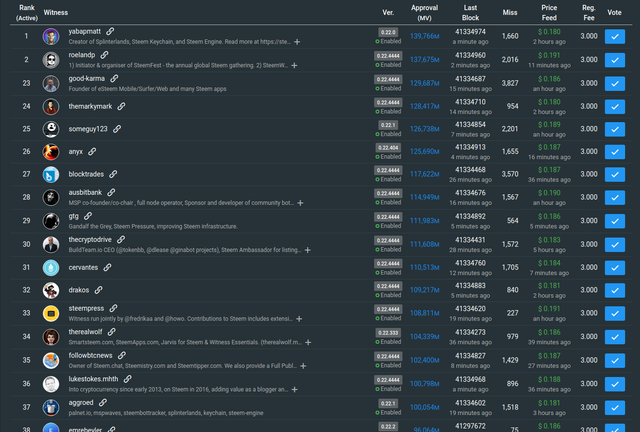Screen dimensions: 640x432
Task: Open link icon next to yabapmatt
Action: click(110, 31)
